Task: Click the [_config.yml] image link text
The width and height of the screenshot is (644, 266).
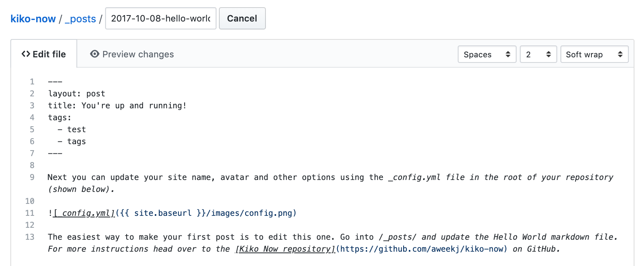Action: 84,213
